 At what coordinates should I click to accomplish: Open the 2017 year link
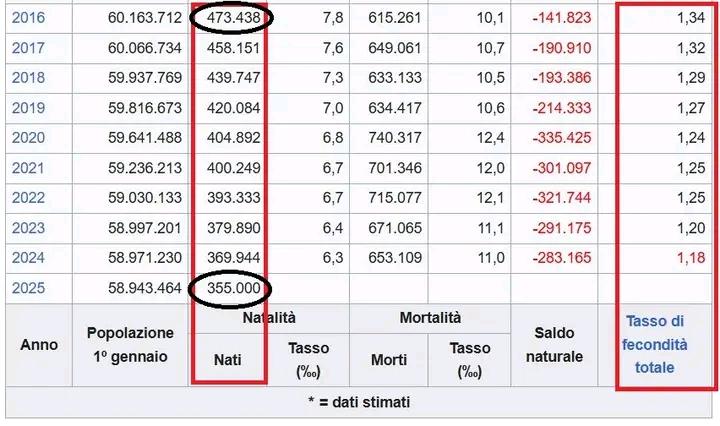(x=28, y=48)
